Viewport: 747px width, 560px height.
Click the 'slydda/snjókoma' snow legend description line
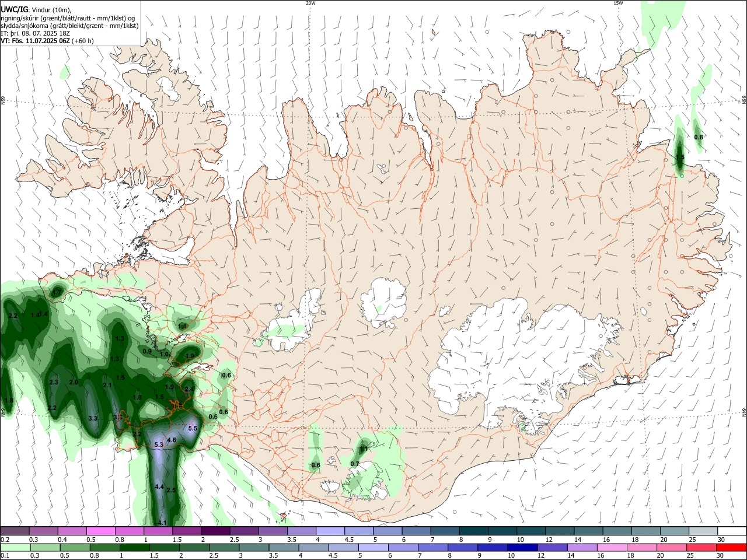pos(69,26)
